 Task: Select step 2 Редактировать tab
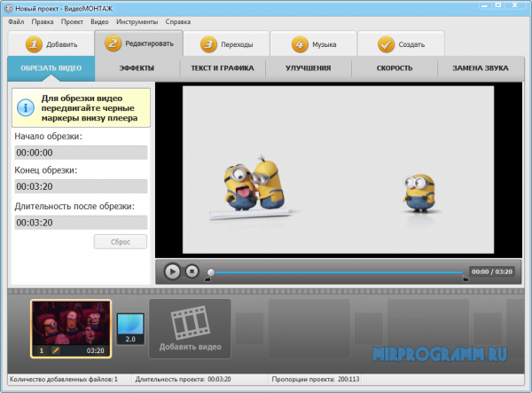[x=139, y=43]
